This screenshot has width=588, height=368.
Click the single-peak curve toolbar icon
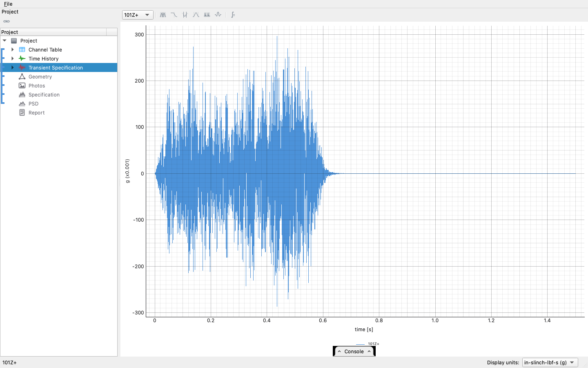[196, 15]
